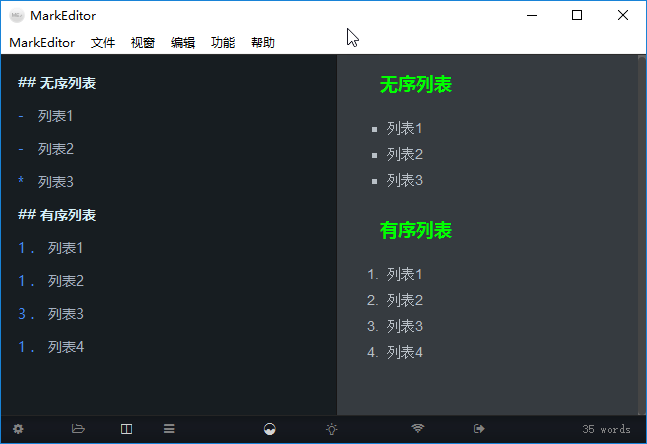647x444 pixels.
Task: Click '4. 列表4' in preview pane
Action: pos(395,353)
